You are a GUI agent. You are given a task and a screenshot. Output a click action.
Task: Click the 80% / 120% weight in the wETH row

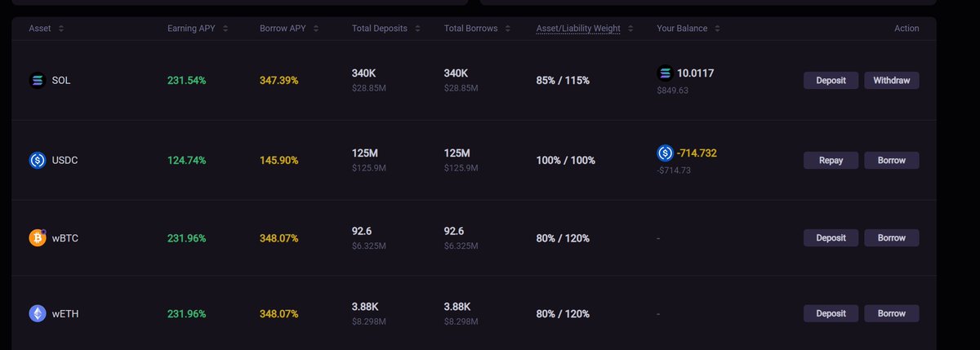pyautogui.click(x=563, y=313)
